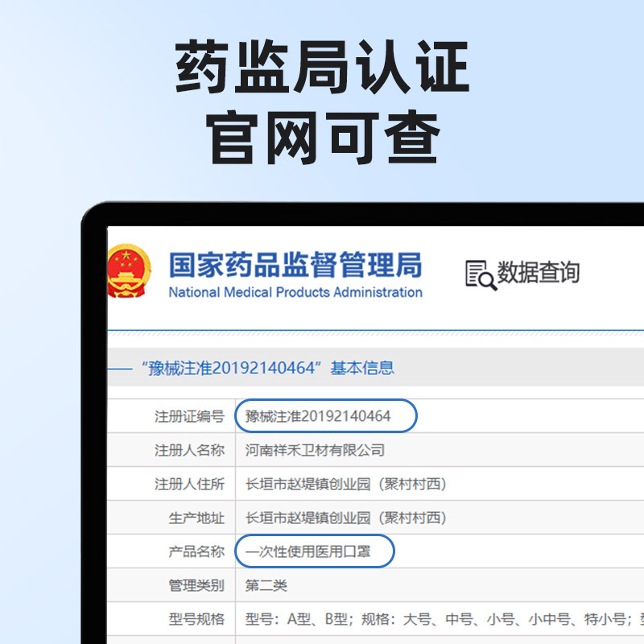Select product name 一次性使用医用口罩
Viewport: 644px width, 644px height.
pyautogui.click(x=308, y=551)
